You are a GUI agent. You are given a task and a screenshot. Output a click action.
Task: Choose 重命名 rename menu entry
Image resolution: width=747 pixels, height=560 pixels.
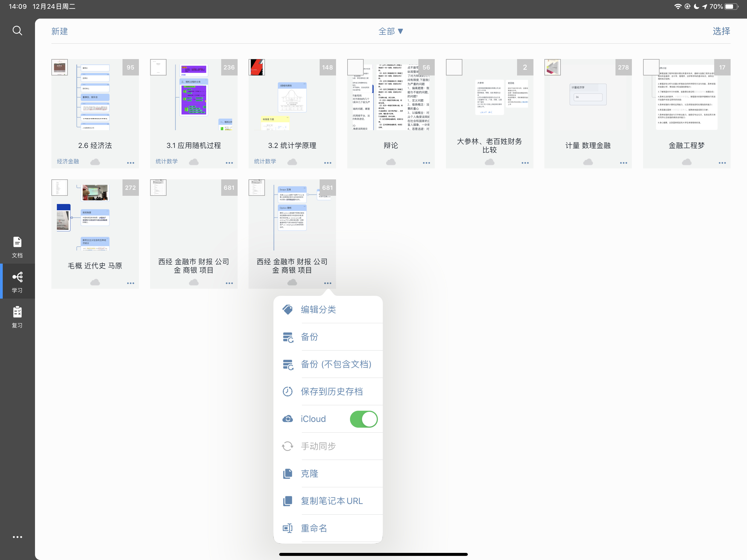[x=328, y=528]
